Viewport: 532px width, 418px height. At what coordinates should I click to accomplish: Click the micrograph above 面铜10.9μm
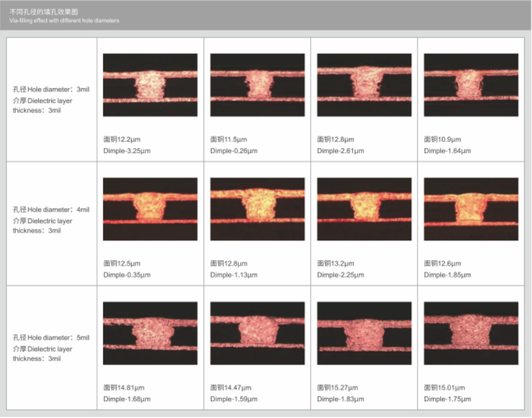(471, 85)
